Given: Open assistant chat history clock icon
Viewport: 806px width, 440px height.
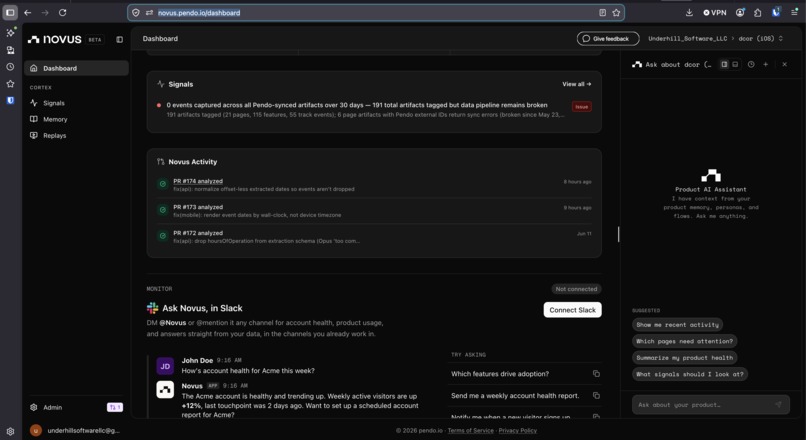Looking at the screenshot, I should [x=751, y=64].
